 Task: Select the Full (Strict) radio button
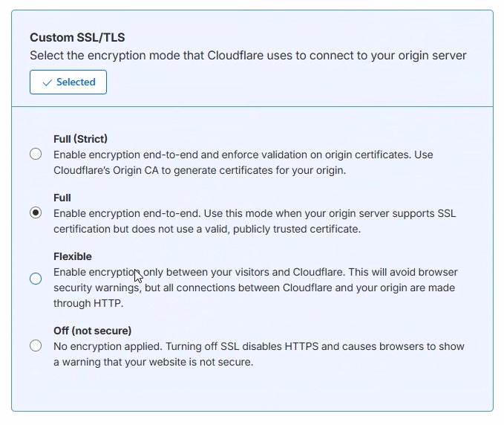[36, 155]
